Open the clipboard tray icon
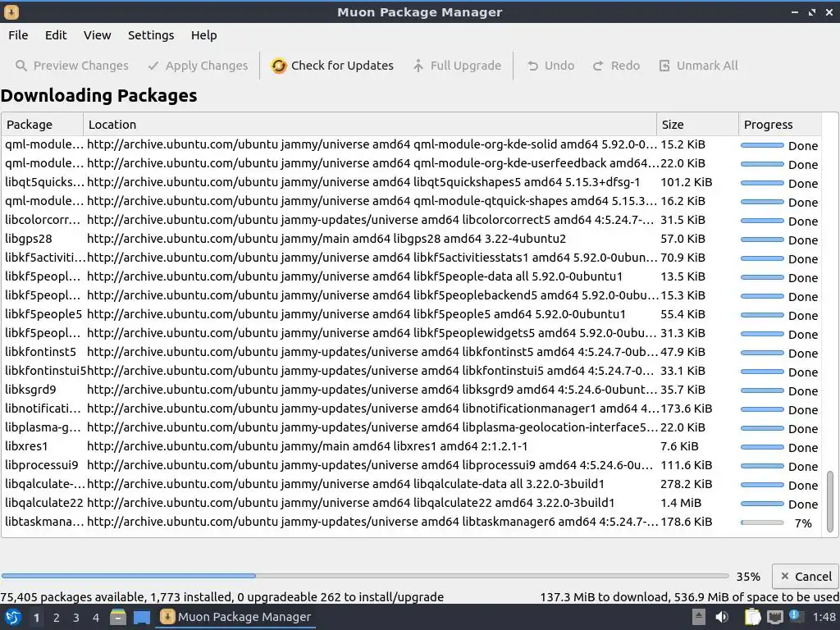The width and height of the screenshot is (840, 630). click(752, 617)
